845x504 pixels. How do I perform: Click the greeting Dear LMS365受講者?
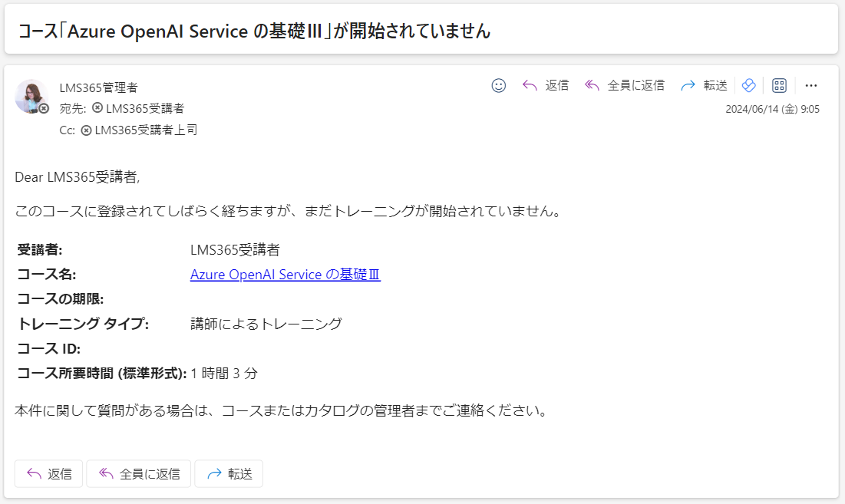coord(77,177)
